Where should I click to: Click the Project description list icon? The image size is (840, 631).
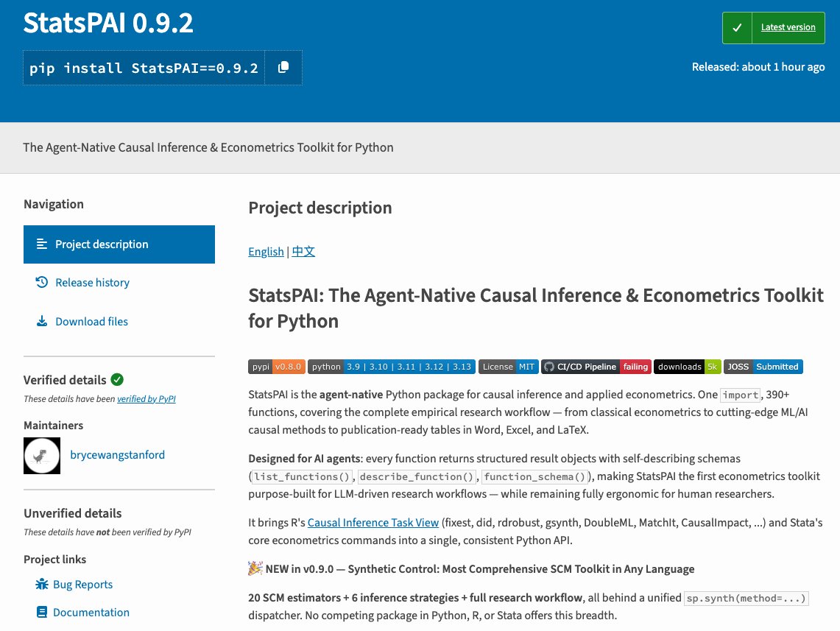coord(41,244)
